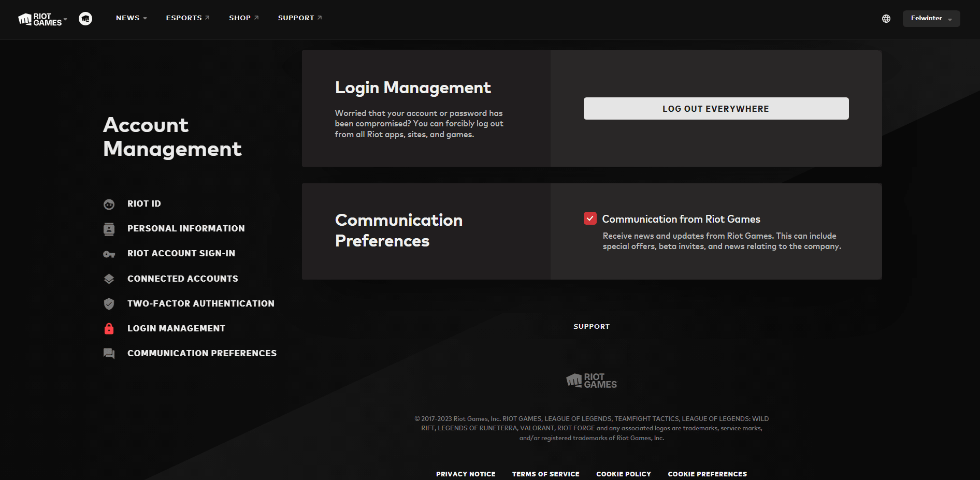980x480 pixels.
Task: Click the Riot Games logo in the header
Action: (x=39, y=19)
